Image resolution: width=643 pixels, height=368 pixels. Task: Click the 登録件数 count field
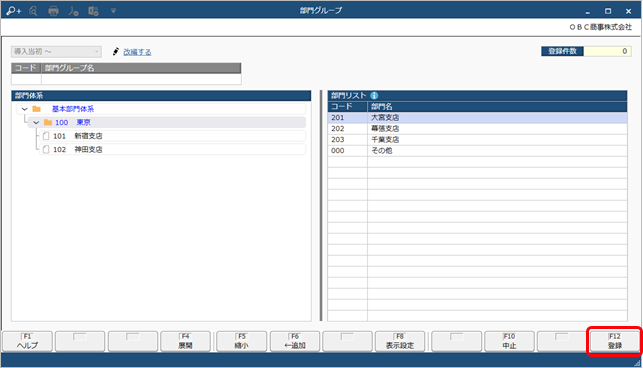point(607,51)
